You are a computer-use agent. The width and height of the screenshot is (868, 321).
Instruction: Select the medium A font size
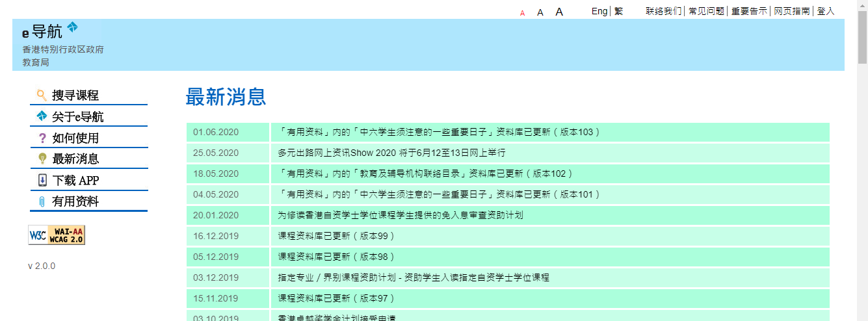point(540,12)
